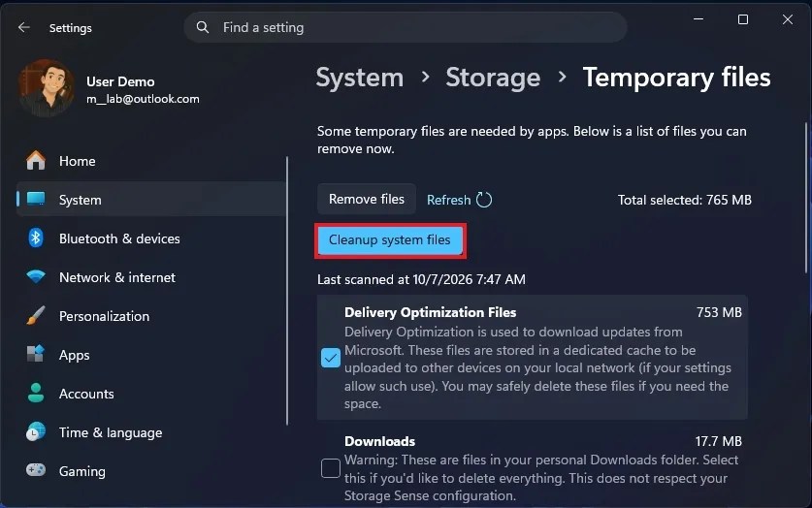Click the 753 MB size value
The width and height of the screenshot is (812, 508).
tap(719, 312)
